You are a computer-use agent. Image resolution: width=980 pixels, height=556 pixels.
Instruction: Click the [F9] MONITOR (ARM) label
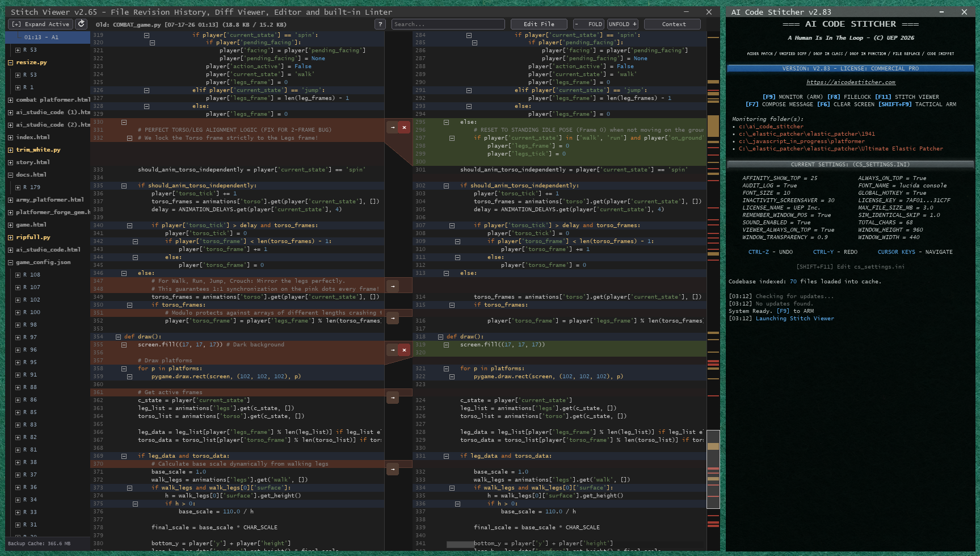(x=793, y=97)
